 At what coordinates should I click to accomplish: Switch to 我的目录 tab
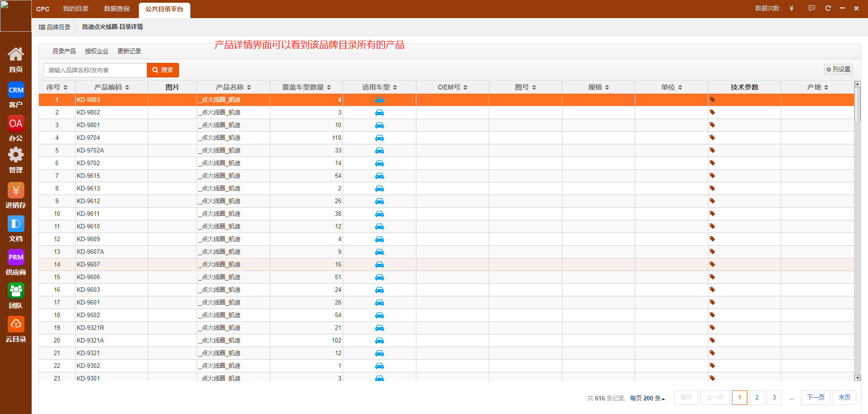[x=75, y=9]
